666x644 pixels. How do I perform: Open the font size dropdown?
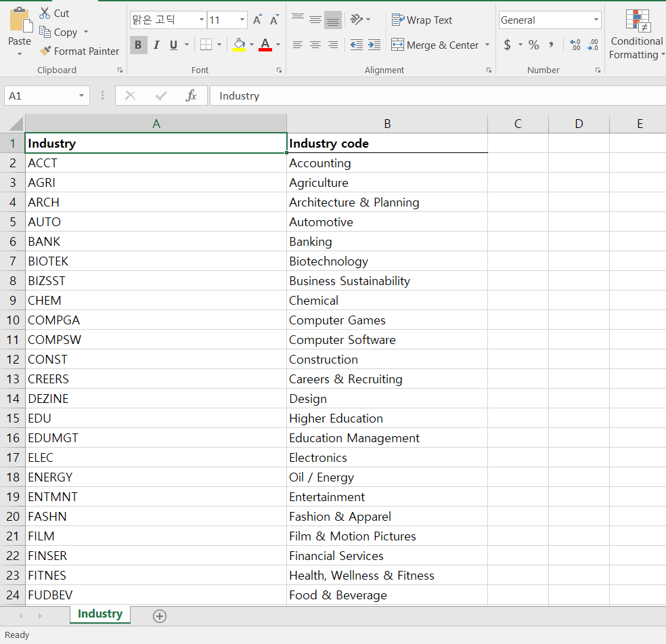coord(242,20)
